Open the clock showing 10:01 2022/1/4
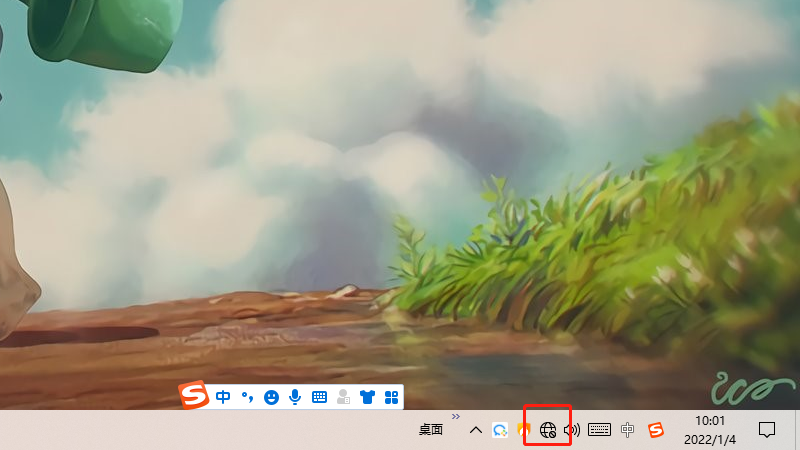 710,430
